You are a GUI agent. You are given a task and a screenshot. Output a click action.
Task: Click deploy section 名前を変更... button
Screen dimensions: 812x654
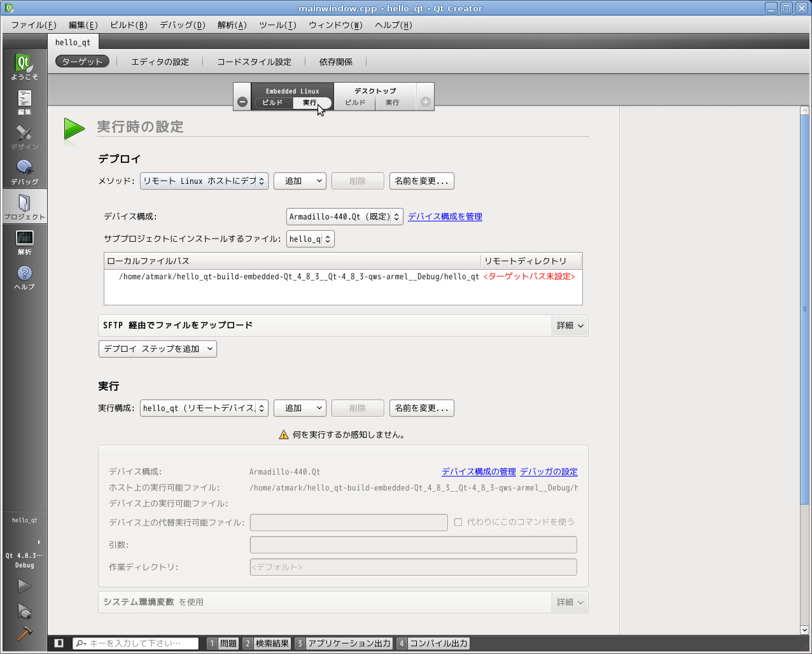pyautogui.click(x=422, y=181)
